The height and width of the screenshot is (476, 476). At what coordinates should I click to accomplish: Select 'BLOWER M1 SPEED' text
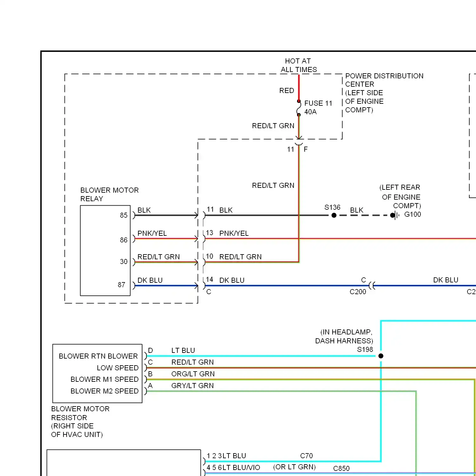tap(105, 379)
